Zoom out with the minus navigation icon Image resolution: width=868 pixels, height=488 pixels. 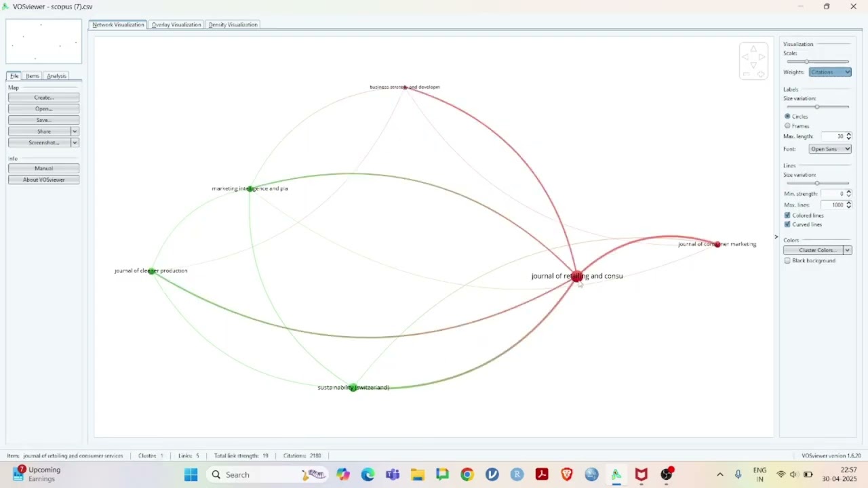pyautogui.click(x=747, y=74)
